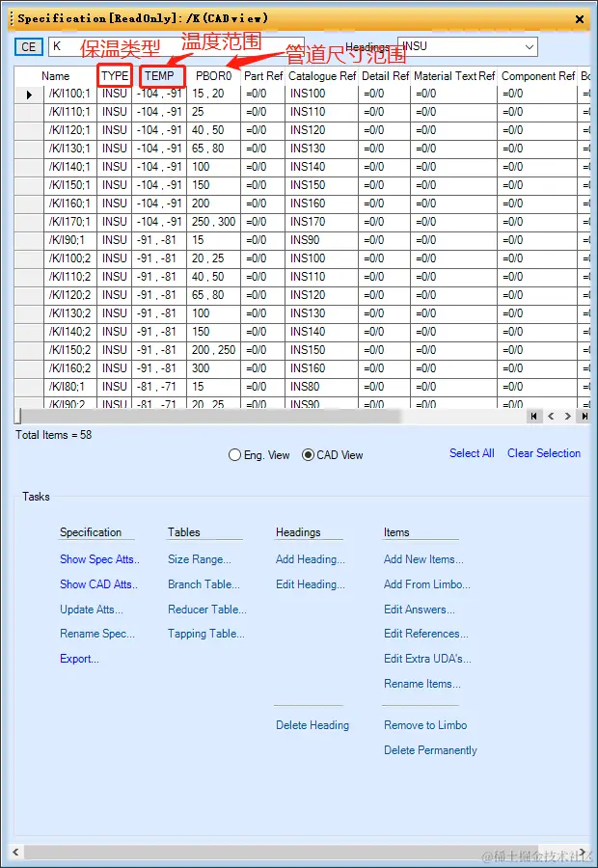Click the Name column header
Viewport: 598px width, 868px height.
pos(56,76)
